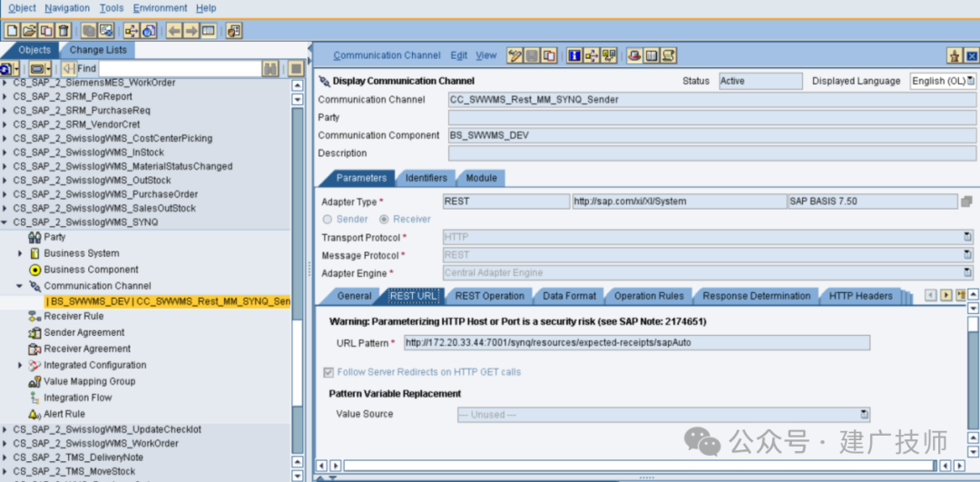Click the open book icon in channel toolbar
The width and height of the screenshot is (980, 482).
click(652, 55)
